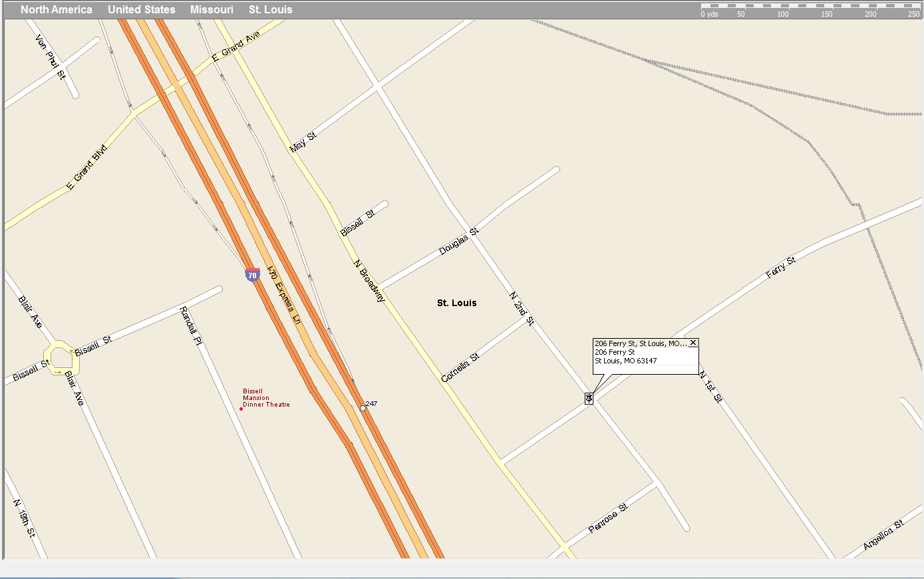
Task: Click the St. Louis city label
Action: click(x=456, y=303)
